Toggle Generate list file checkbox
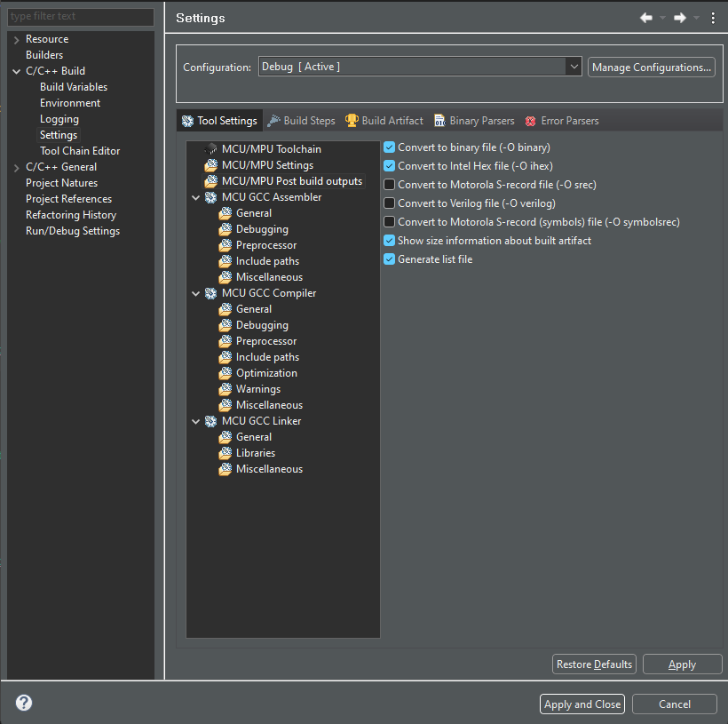Viewport: 728px width, 724px height. pos(389,259)
